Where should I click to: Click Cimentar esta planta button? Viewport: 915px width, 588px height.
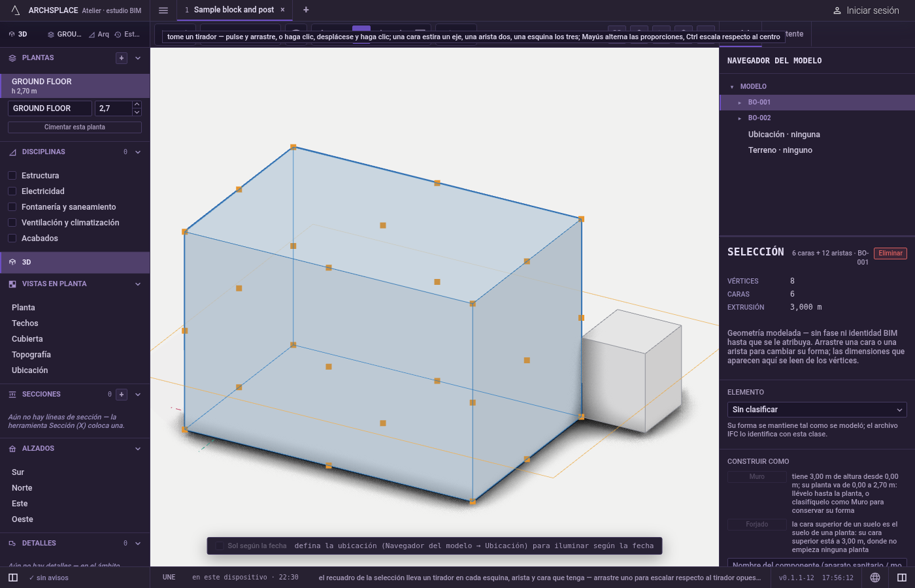point(75,127)
